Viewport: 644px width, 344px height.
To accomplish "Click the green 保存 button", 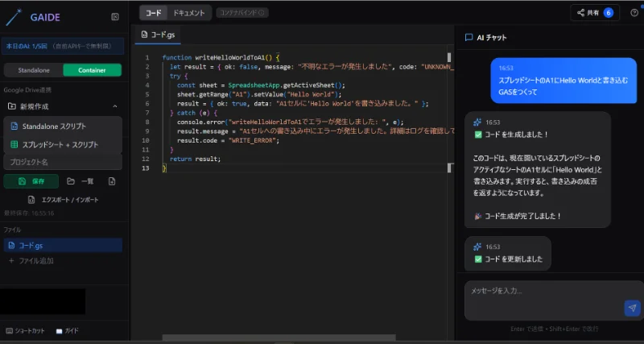I will pyautogui.click(x=31, y=181).
